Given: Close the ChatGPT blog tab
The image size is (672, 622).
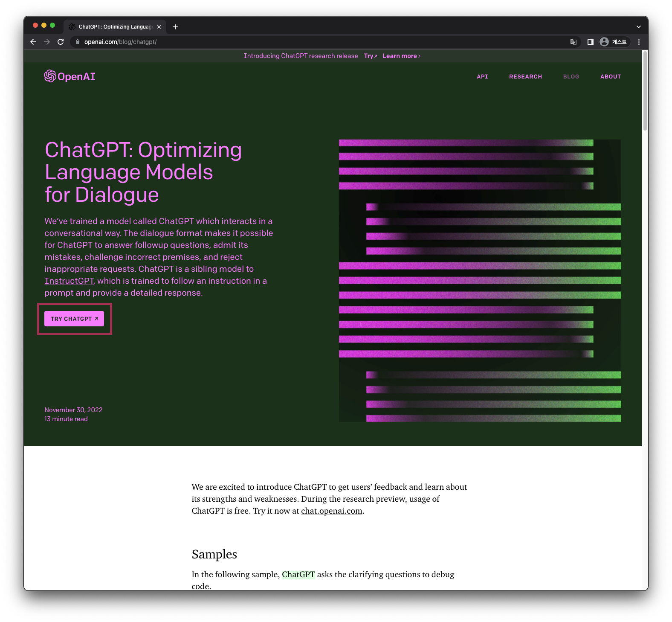Looking at the screenshot, I should pyautogui.click(x=159, y=27).
